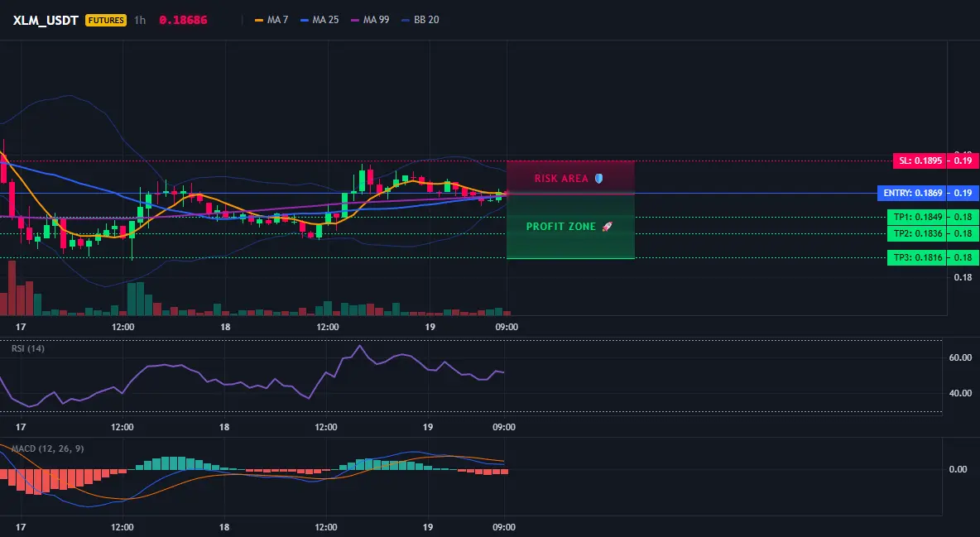Select the TP2: 0.1836 target label
The width and height of the screenshot is (980, 537).
917,233
